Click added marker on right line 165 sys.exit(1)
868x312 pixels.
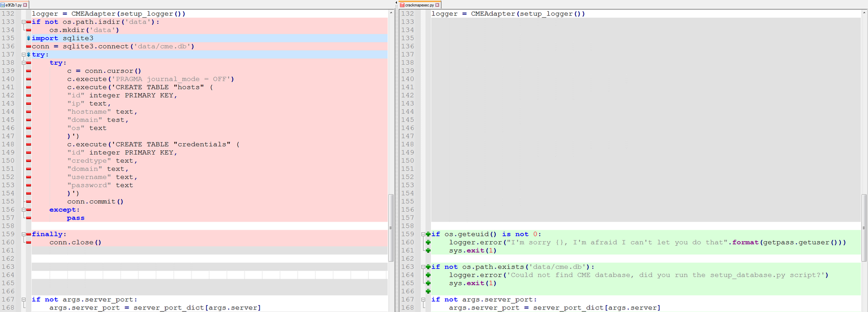point(428,283)
